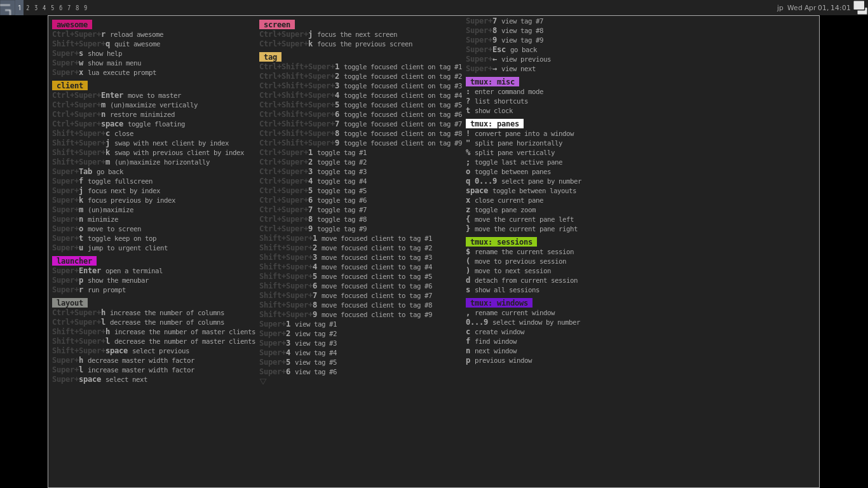Select tag 5 in the taglist

click(x=53, y=8)
